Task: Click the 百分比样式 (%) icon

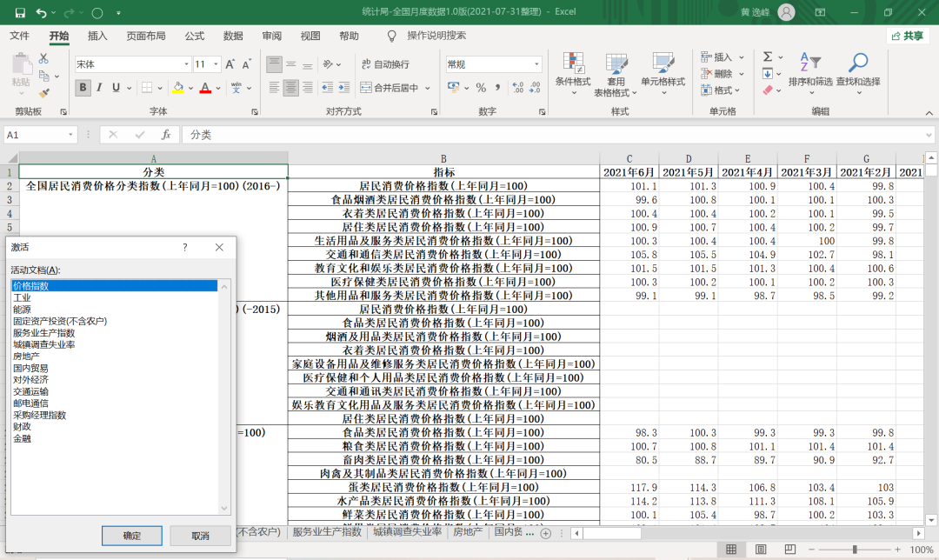Action: 481,87
